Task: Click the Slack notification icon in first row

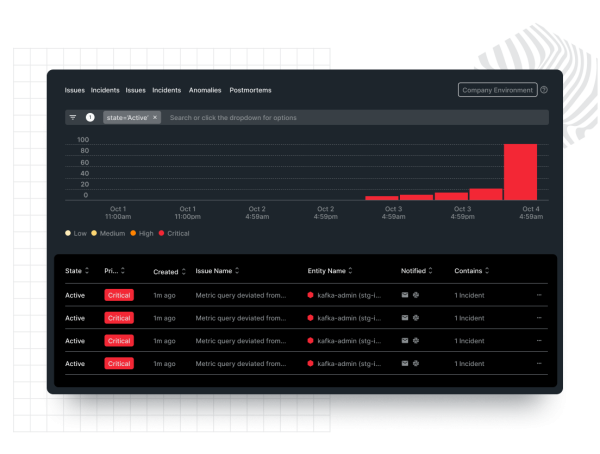Action: [416, 295]
